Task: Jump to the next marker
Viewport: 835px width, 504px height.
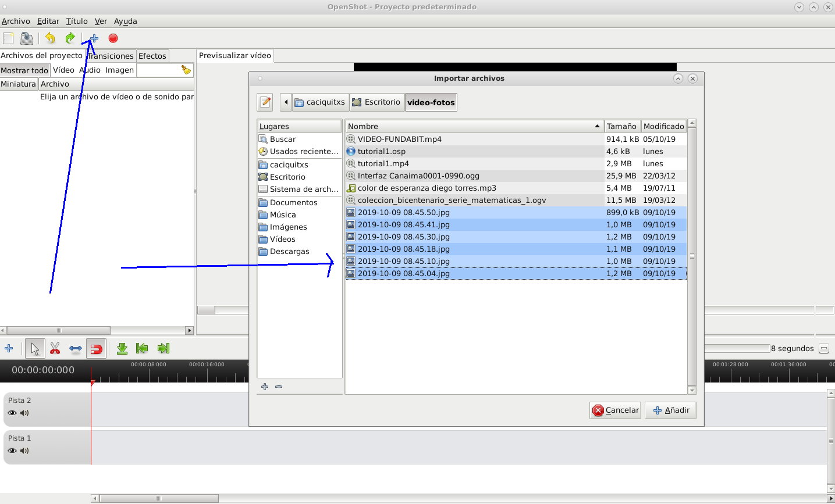Action: click(164, 348)
